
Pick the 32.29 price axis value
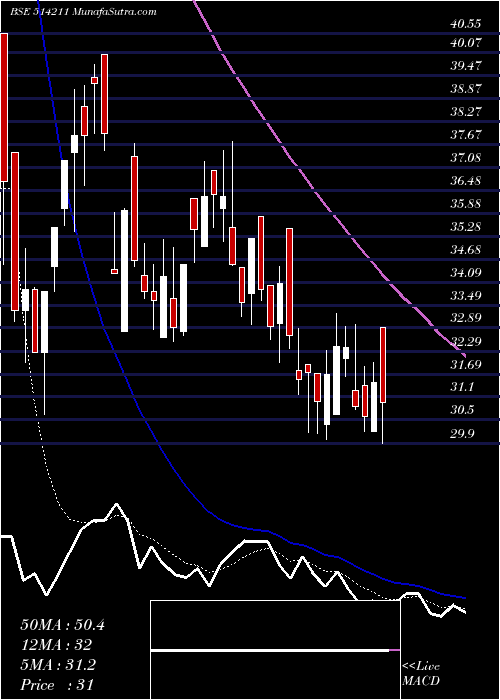(466, 342)
